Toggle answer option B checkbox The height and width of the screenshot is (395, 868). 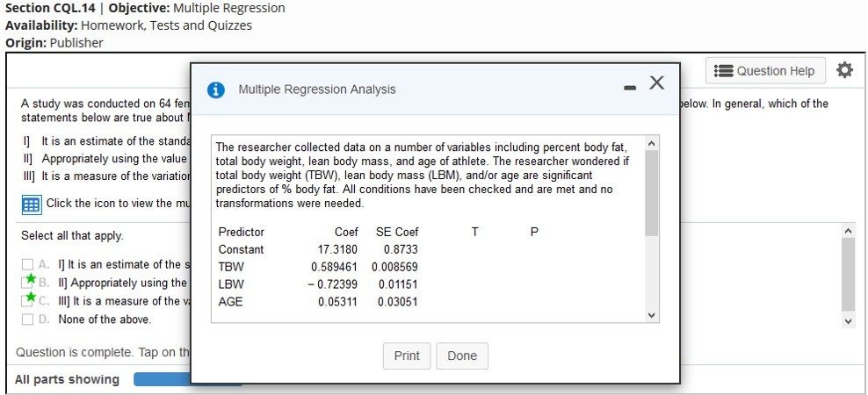[25, 284]
